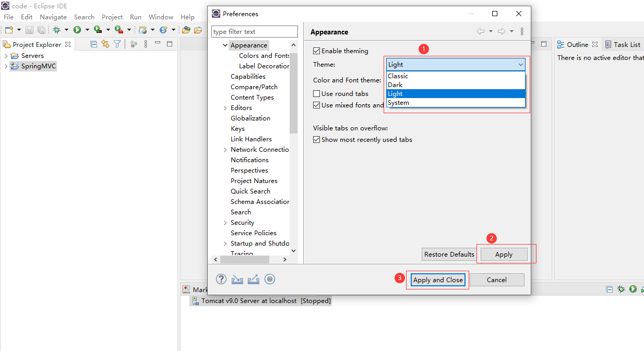The image size is (644, 351).
Task: Click the Apply and Close button
Action: [438, 280]
